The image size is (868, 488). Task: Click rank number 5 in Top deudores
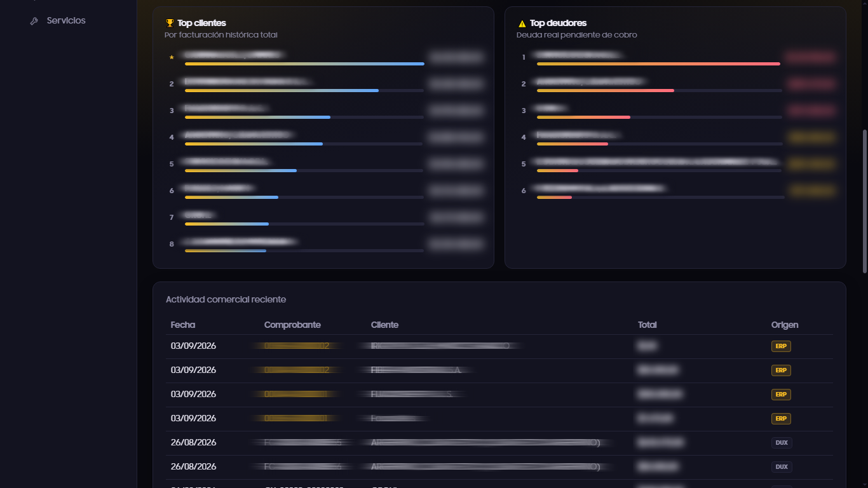pyautogui.click(x=524, y=164)
